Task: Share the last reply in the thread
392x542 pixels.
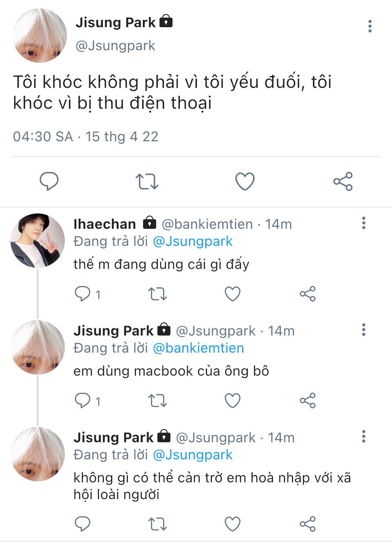Action: (x=307, y=524)
